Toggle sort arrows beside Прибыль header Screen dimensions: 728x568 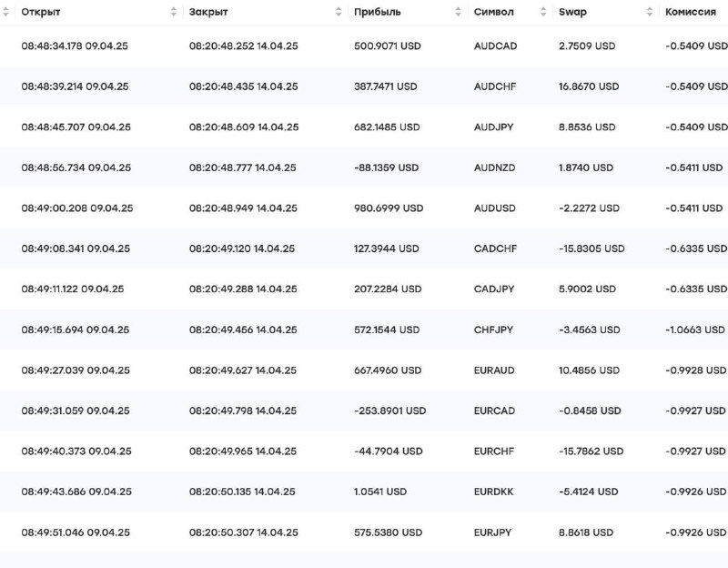pyautogui.click(x=459, y=12)
